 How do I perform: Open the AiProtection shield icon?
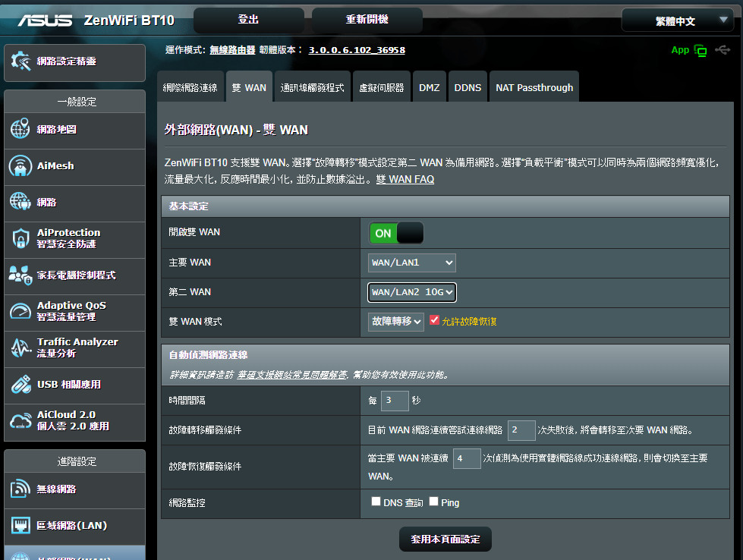[20, 238]
